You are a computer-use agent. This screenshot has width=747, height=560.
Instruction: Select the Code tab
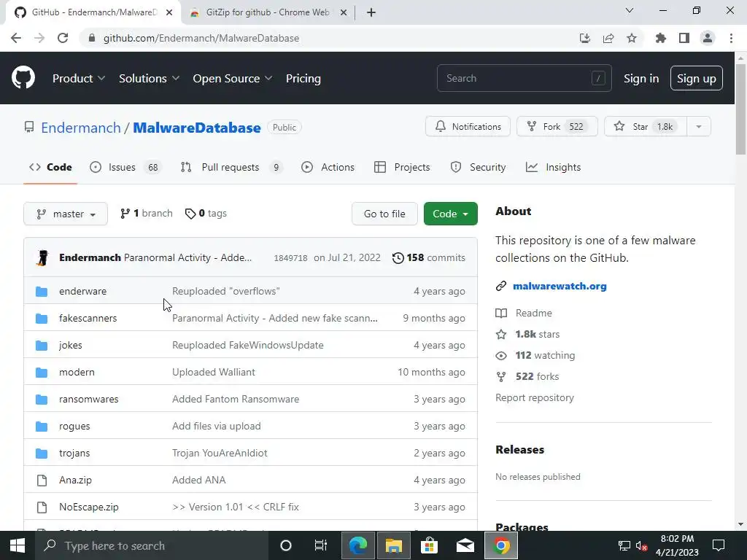tap(50, 167)
